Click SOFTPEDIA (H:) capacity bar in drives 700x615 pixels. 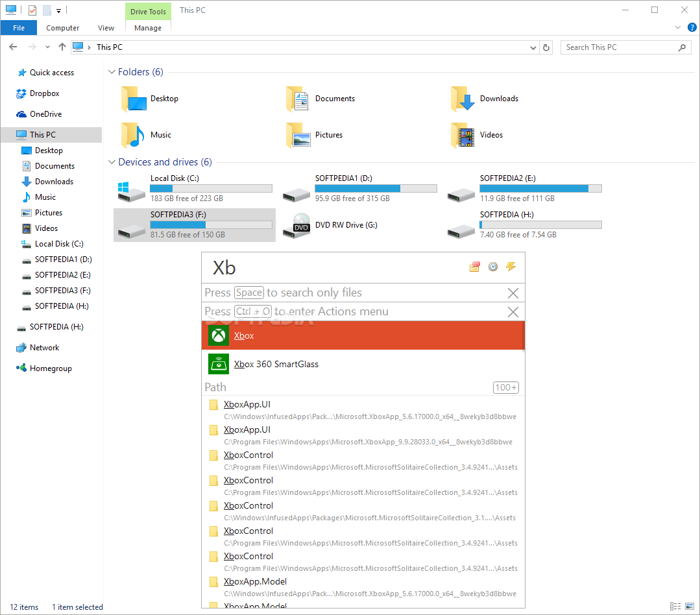coord(540,225)
